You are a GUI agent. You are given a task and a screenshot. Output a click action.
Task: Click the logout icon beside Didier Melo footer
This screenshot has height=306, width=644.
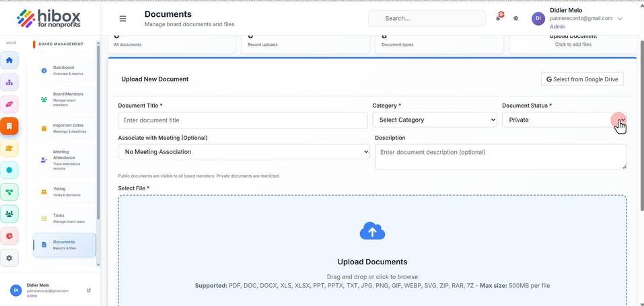[89, 291]
